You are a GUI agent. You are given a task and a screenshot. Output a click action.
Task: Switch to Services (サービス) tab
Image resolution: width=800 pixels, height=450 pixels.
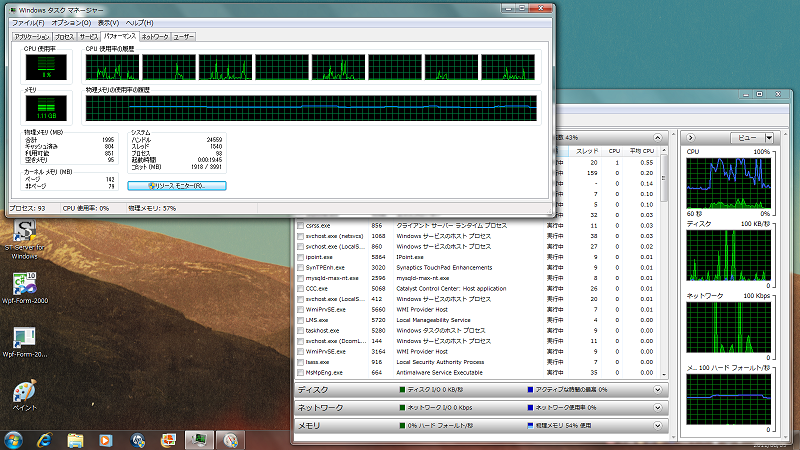88,37
